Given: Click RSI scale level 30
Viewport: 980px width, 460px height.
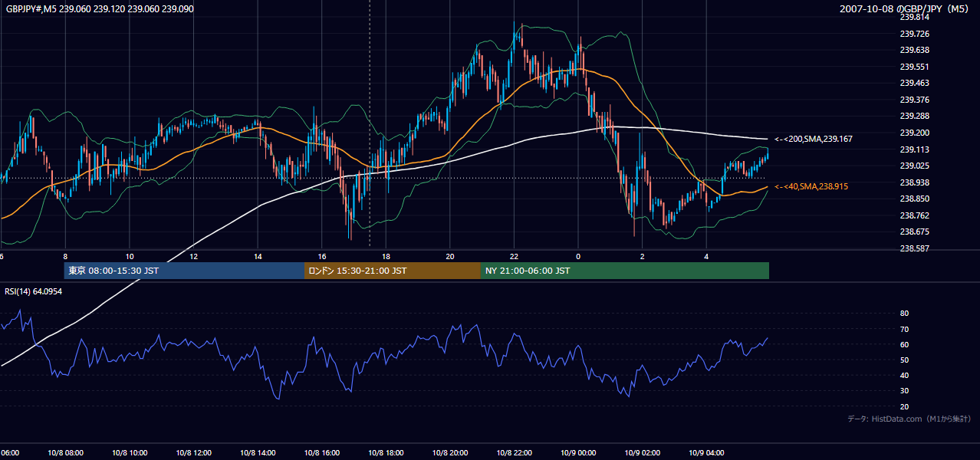Looking at the screenshot, I should coord(904,391).
